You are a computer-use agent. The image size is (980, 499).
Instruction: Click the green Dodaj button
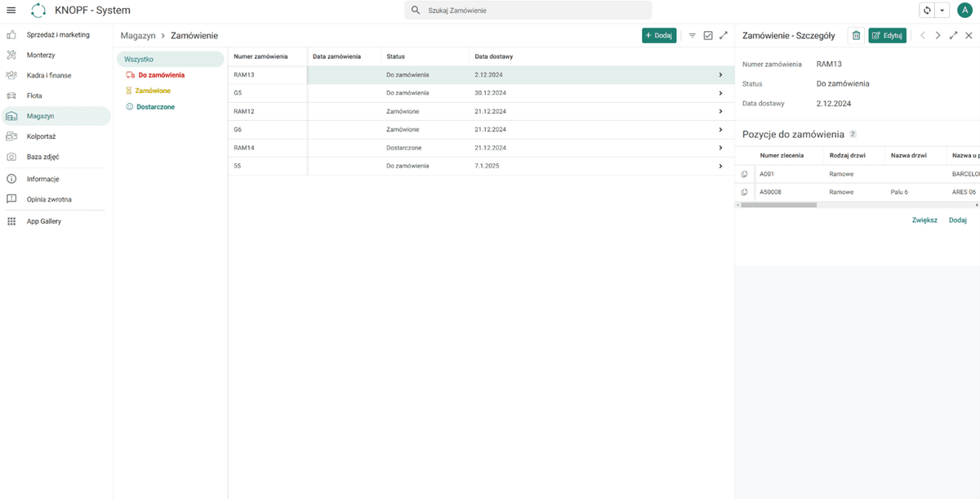[659, 35]
